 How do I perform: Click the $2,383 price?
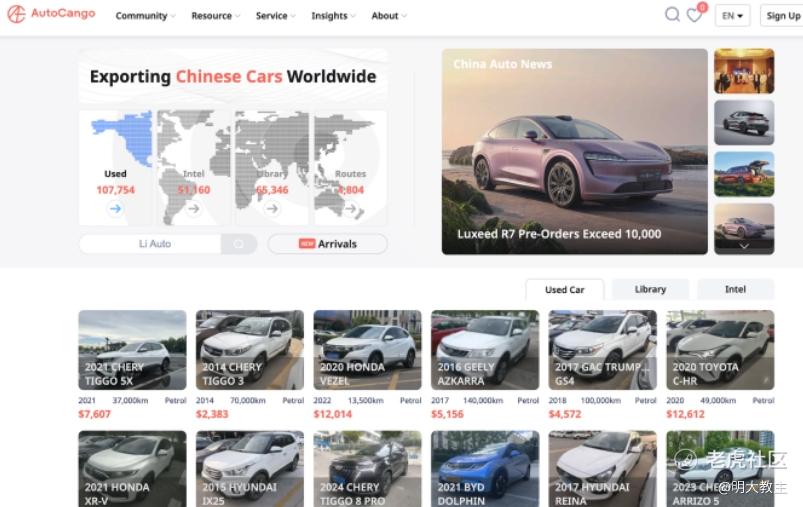pos(212,414)
